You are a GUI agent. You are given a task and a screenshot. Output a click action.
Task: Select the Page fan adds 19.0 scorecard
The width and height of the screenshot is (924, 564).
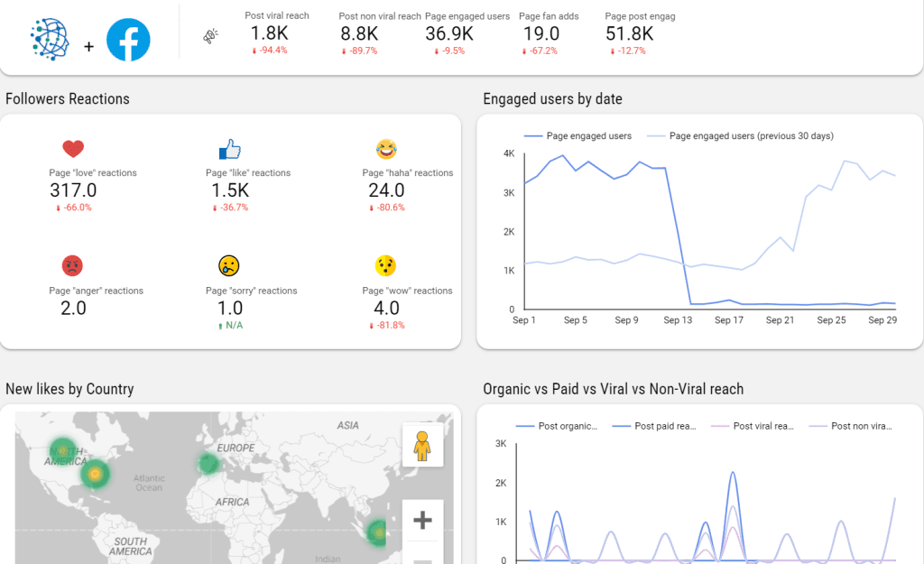[541, 33]
